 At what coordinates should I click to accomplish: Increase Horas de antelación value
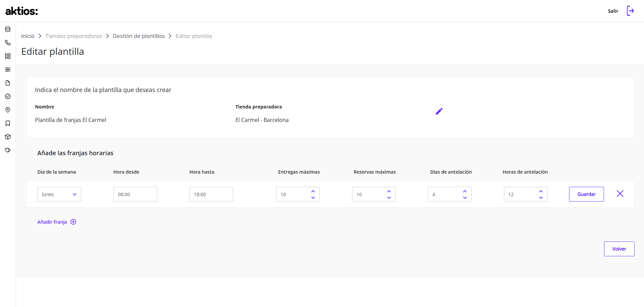541,191
